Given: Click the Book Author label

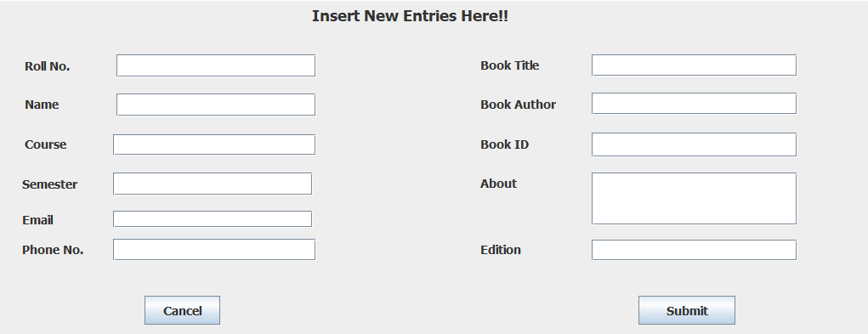Looking at the screenshot, I should [x=518, y=105].
